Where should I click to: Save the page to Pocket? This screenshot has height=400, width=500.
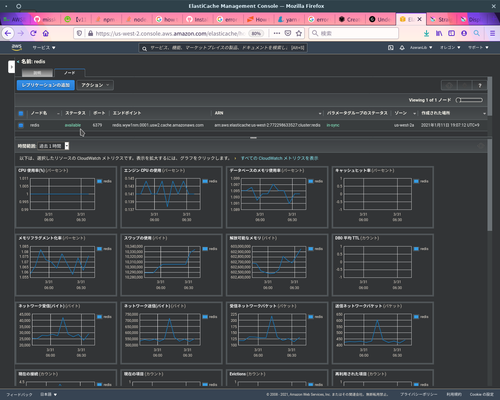pos(288,33)
